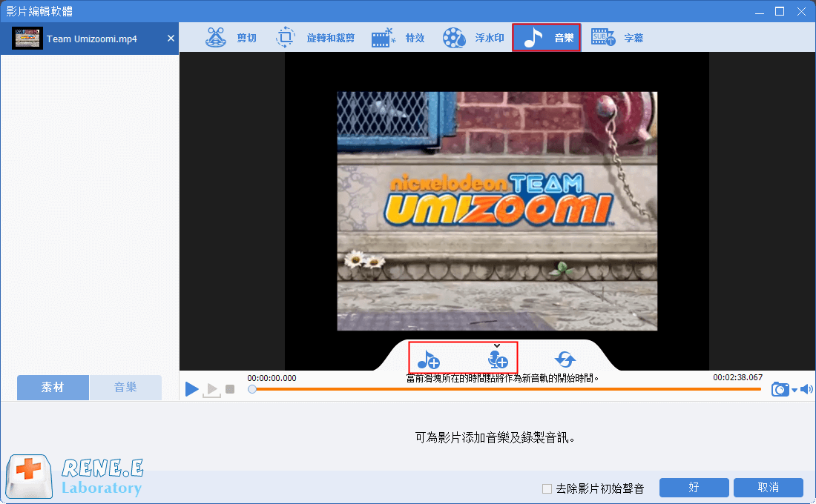The image size is (816, 504).
Task: Expand the snapshot dropdown arrow
Action: tap(794, 390)
